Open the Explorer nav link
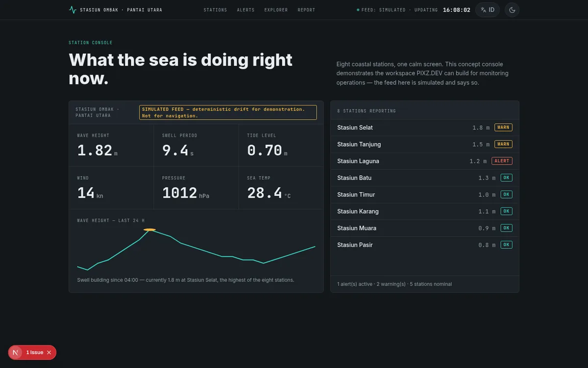This screenshot has height=368, width=588. pos(276,10)
